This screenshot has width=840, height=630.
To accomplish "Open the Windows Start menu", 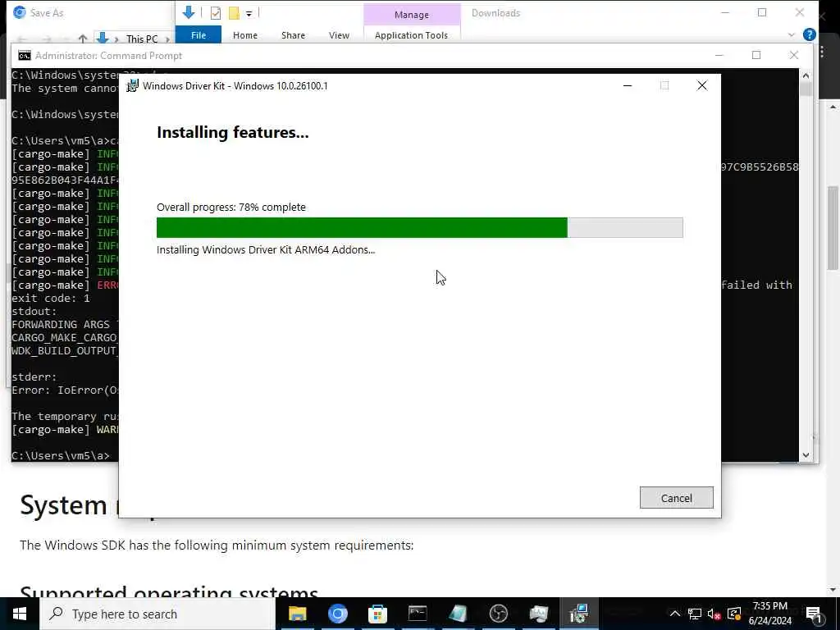I will click(20, 614).
